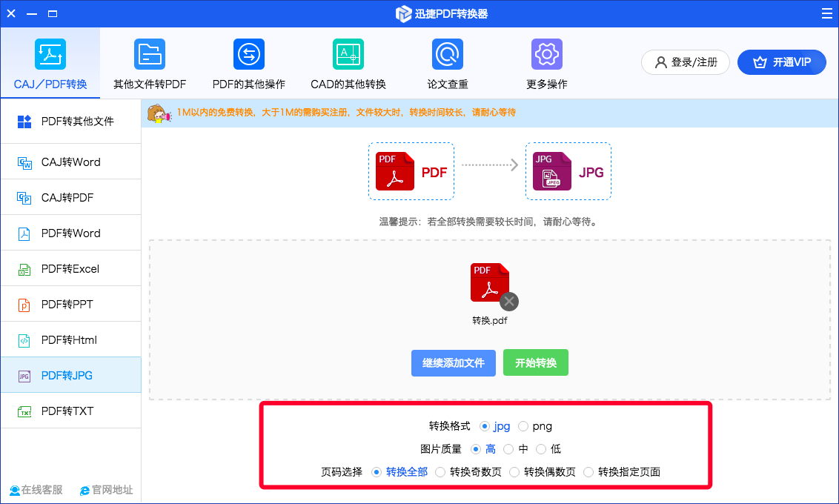Choose 转换奇数页 page option

point(440,472)
